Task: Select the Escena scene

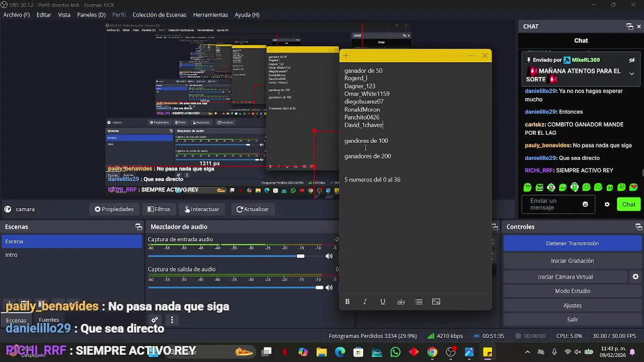Action: tap(71, 241)
